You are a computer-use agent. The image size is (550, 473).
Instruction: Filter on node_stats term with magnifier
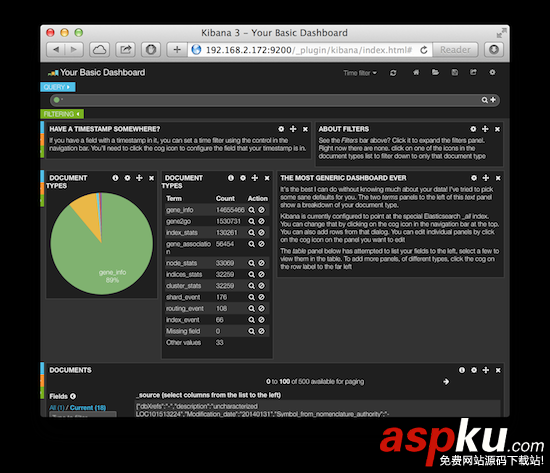pos(251,263)
